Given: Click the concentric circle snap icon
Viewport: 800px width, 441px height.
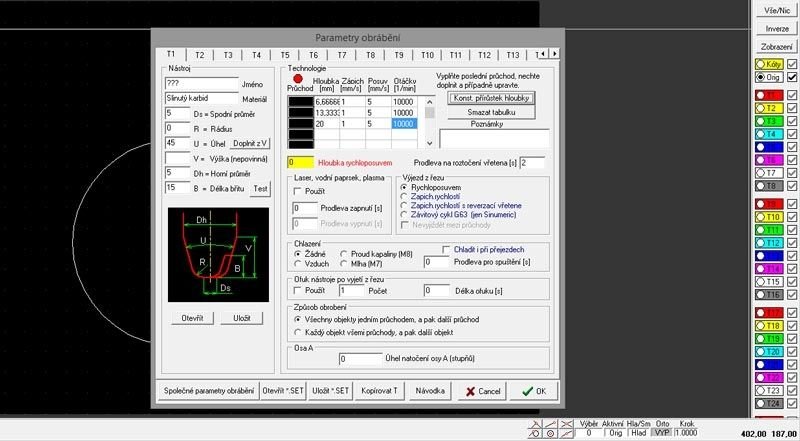Looking at the screenshot, I should pyautogui.click(x=552, y=433).
